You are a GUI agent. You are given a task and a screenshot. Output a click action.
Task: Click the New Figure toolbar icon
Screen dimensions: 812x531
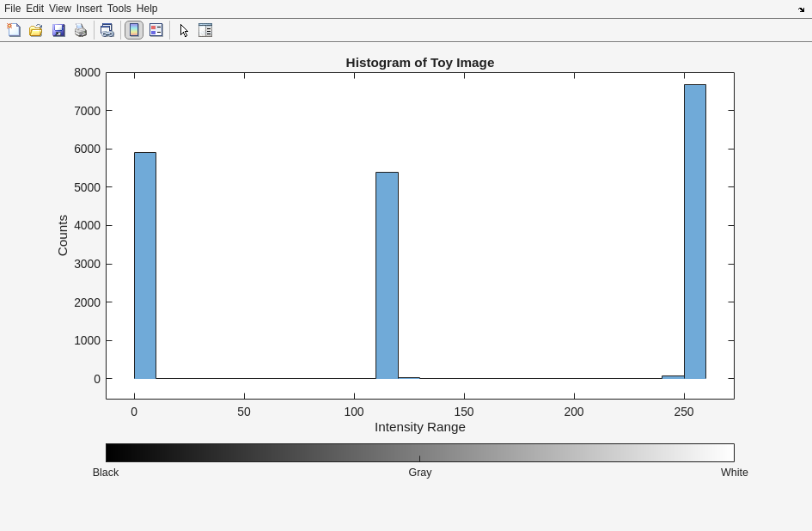click(14, 30)
